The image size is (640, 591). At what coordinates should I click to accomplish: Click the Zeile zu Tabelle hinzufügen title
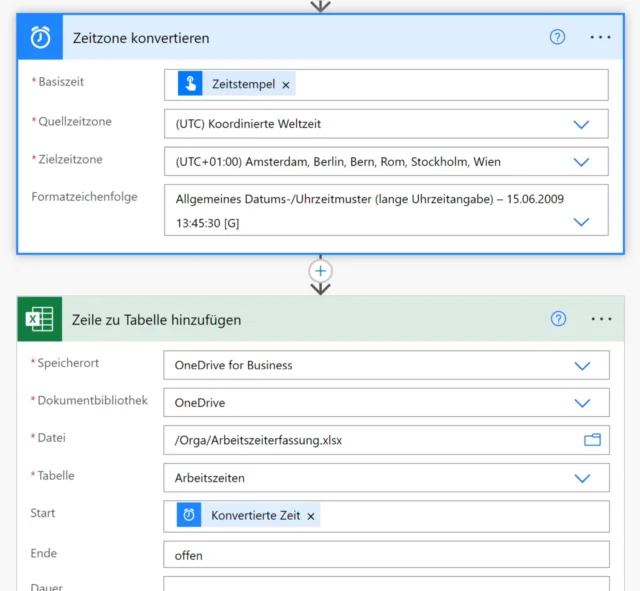click(156, 320)
